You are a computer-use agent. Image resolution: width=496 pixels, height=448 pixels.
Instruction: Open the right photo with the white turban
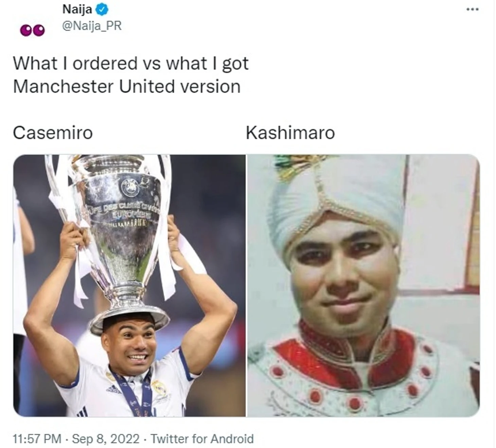tap(364, 285)
